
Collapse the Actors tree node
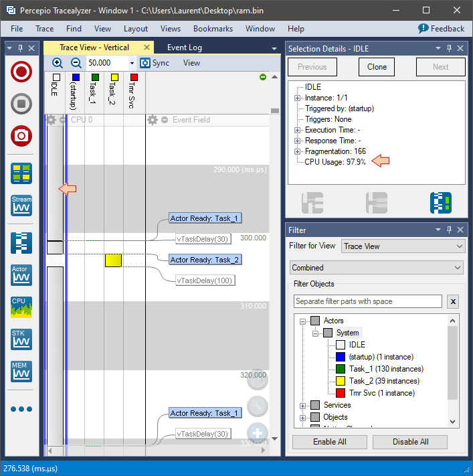click(x=302, y=321)
